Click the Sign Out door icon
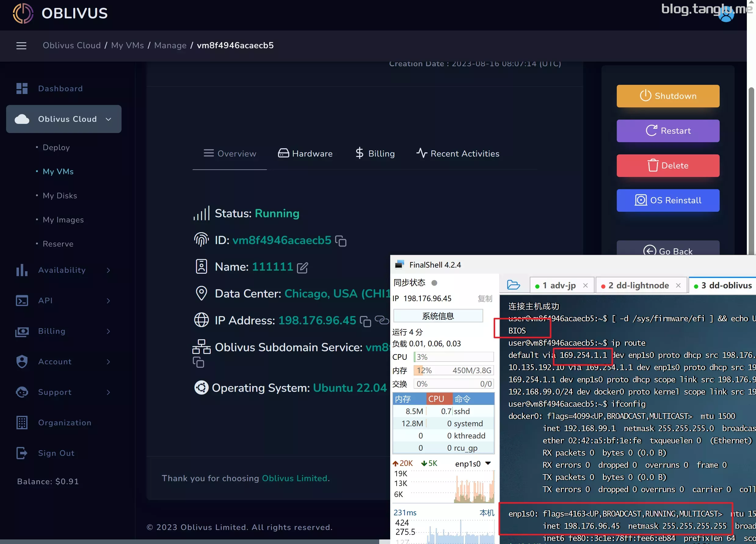The height and width of the screenshot is (544, 756). coord(22,453)
